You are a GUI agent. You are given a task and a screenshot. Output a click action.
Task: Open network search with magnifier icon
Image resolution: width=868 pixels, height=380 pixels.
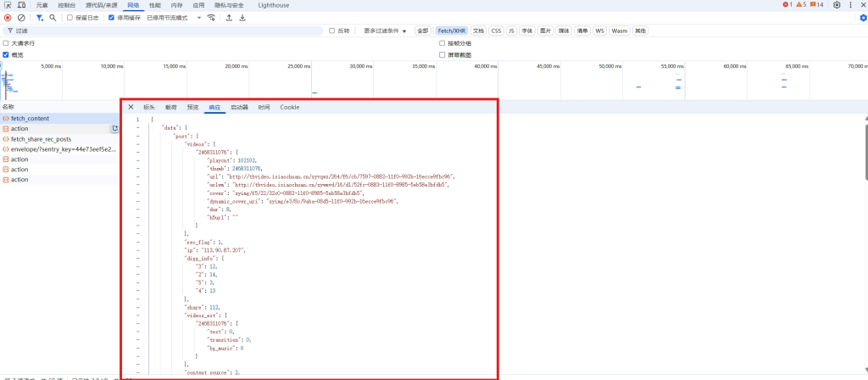(x=53, y=17)
